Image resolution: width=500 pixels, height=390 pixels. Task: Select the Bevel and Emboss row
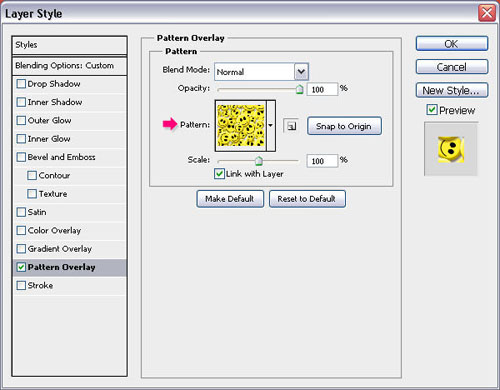pyautogui.click(x=70, y=157)
